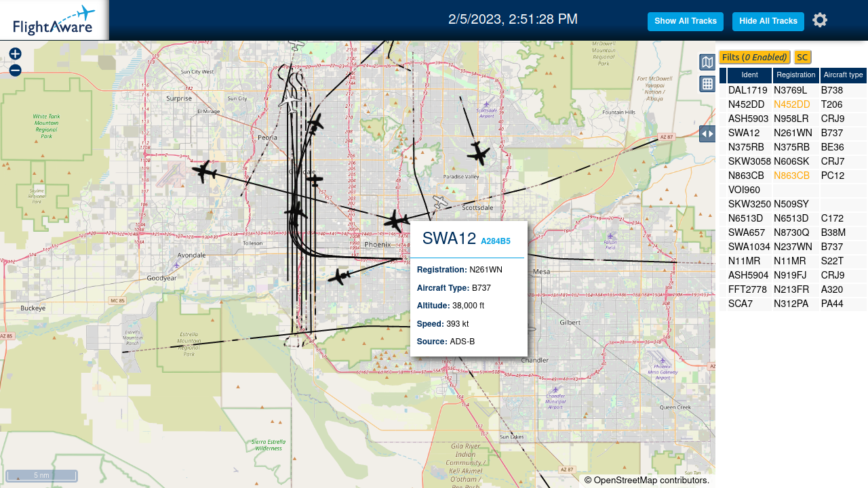The width and height of the screenshot is (868, 488).
Task: Select the aircraft just left of the SWA12 popup
Action: click(395, 220)
